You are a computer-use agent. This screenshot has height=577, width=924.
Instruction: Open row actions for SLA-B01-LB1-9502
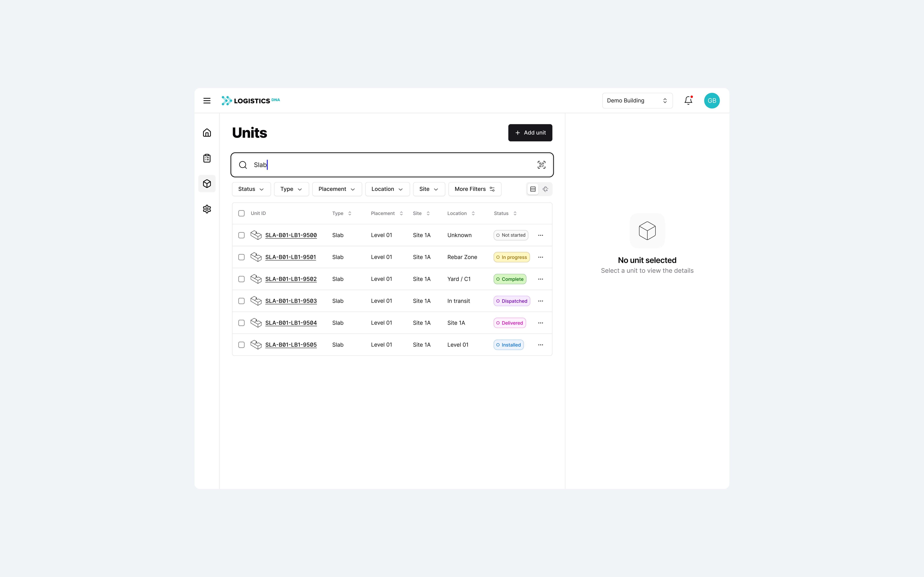(540, 279)
